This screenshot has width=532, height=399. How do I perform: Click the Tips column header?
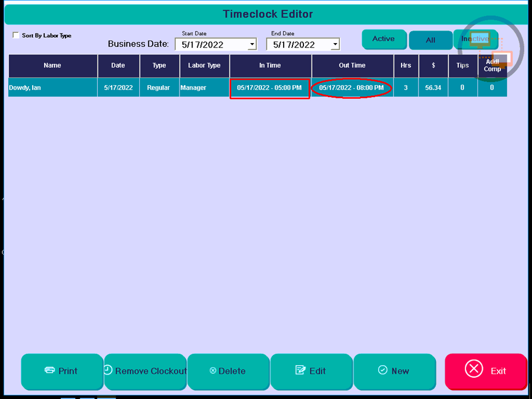[463, 66]
